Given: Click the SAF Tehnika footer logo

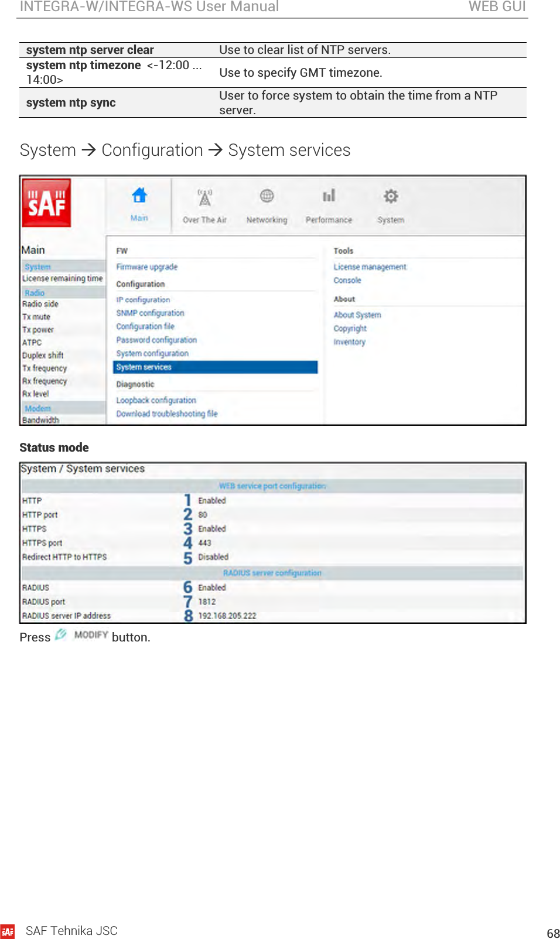Looking at the screenshot, I should 8,931.
